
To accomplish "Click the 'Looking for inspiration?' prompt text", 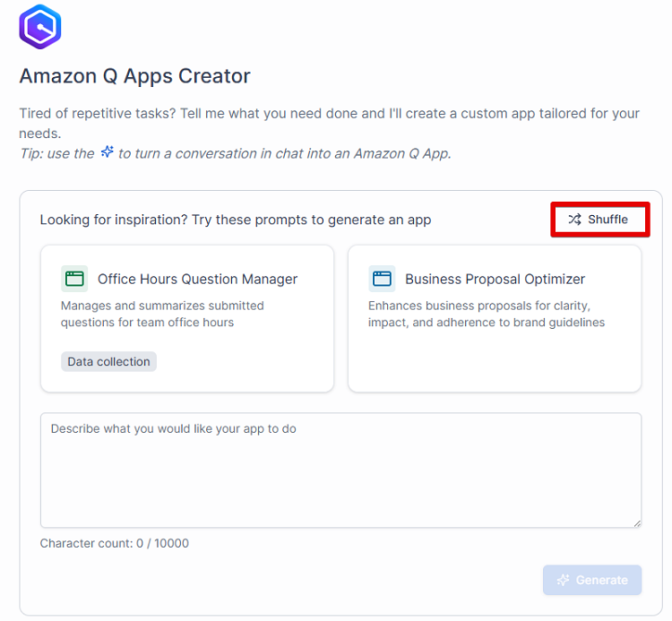I will pyautogui.click(x=235, y=220).
